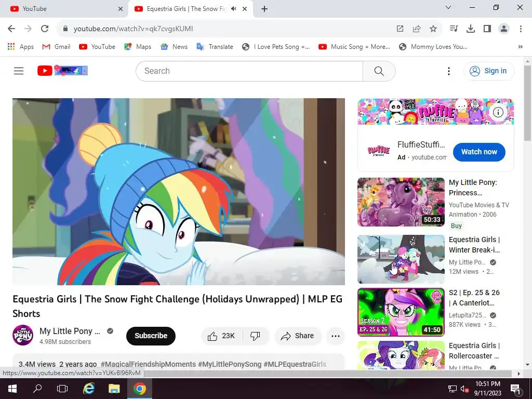Click the Buy badge on Princess movie
The width and height of the screenshot is (532, 399).
456,226
